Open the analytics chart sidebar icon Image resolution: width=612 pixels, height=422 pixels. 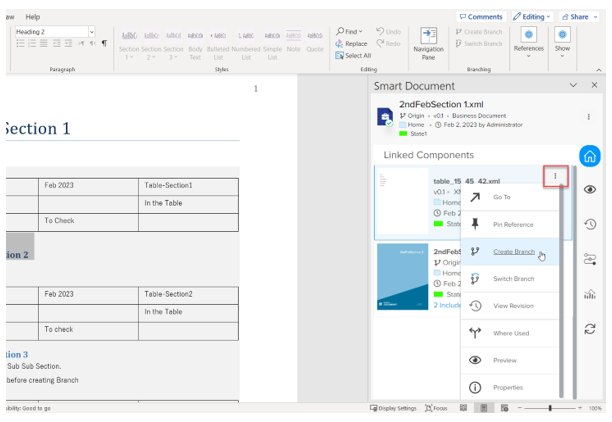click(x=590, y=294)
